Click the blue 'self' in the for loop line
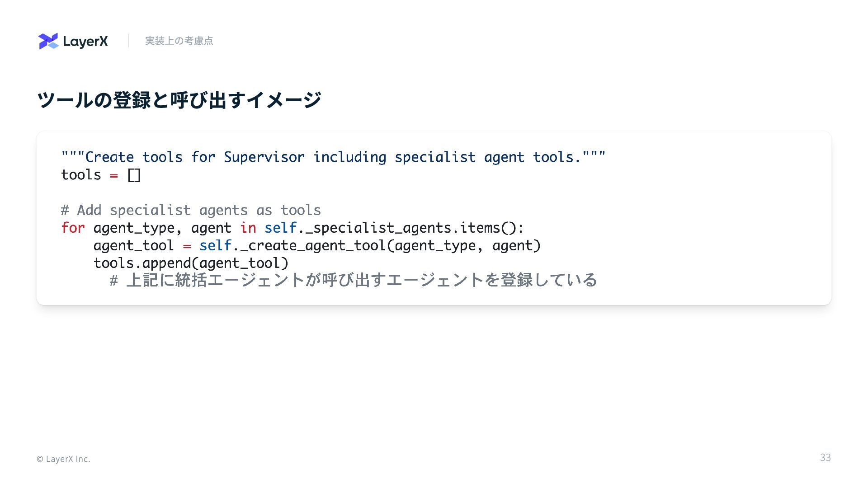This screenshot has width=868, height=488. coord(280,228)
